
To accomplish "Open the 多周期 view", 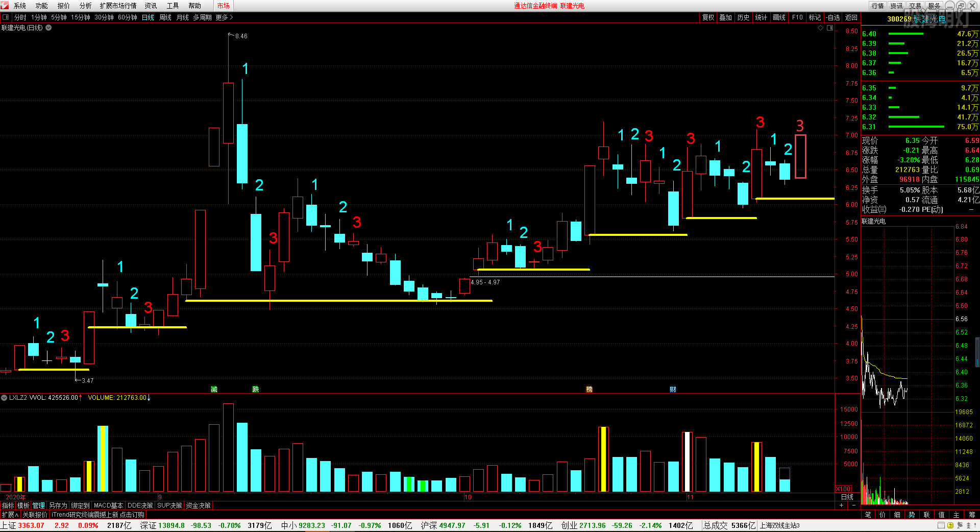I will pyautogui.click(x=202, y=17).
